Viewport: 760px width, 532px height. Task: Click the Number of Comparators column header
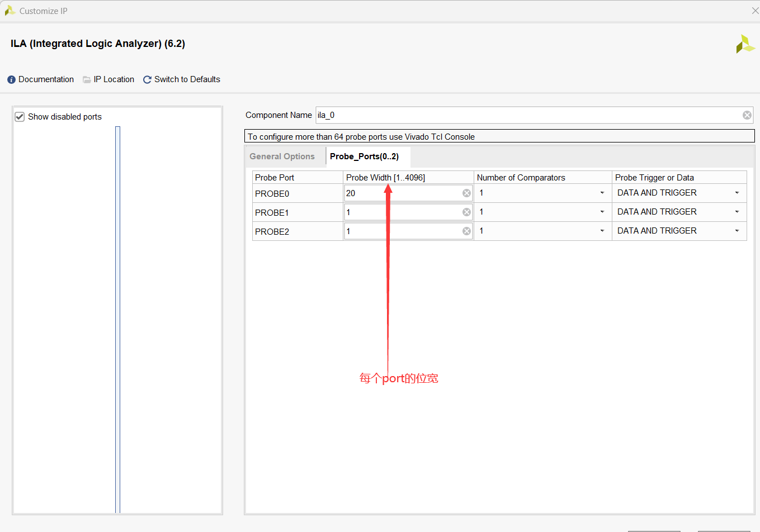click(x=543, y=178)
